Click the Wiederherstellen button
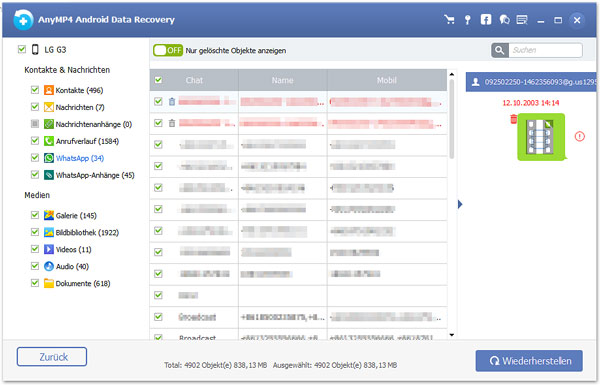Image resolution: width=600 pixels, height=385 pixels. (529, 361)
